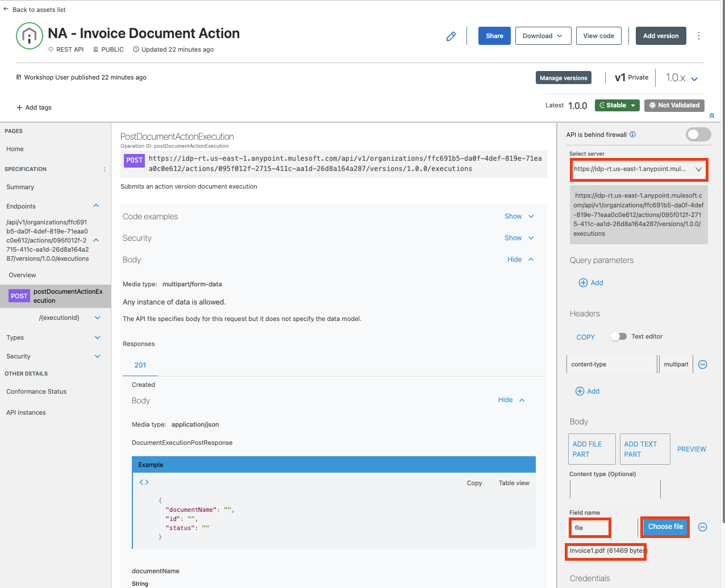Add a query parameter
This screenshot has width=725, height=588.
pyautogui.click(x=591, y=283)
